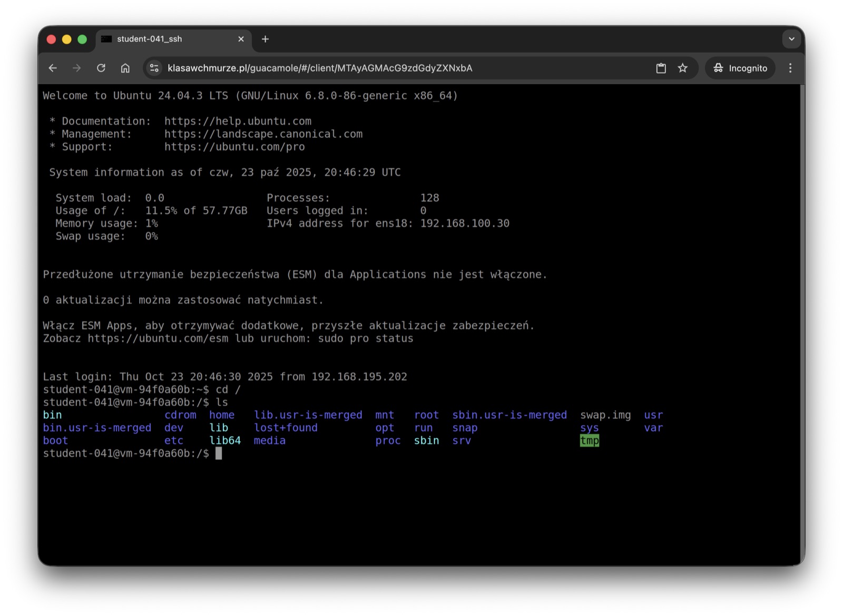This screenshot has width=843, height=616.
Task: Click the sys directory name
Action: point(590,428)
